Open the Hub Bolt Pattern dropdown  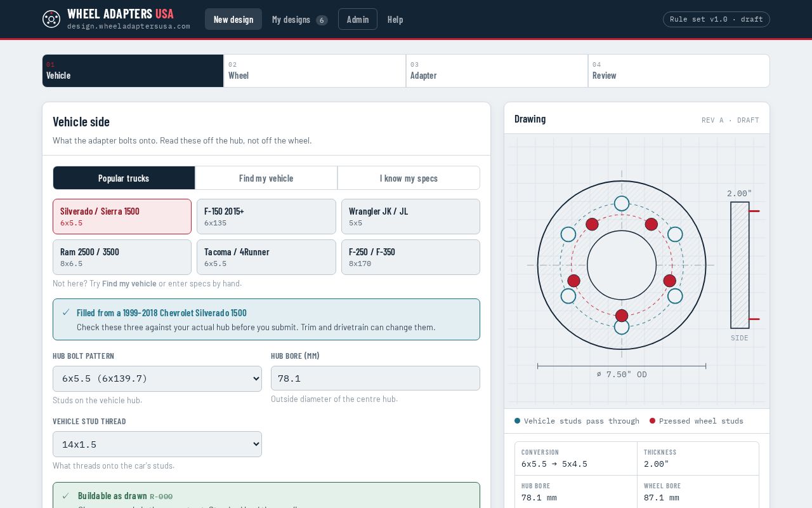[157, 378]
